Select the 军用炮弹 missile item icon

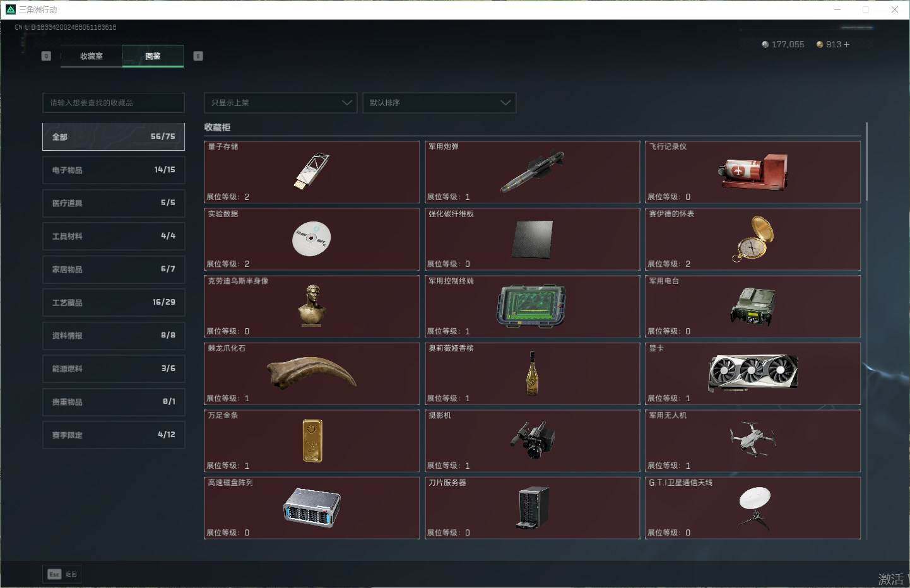pos(531,172)
